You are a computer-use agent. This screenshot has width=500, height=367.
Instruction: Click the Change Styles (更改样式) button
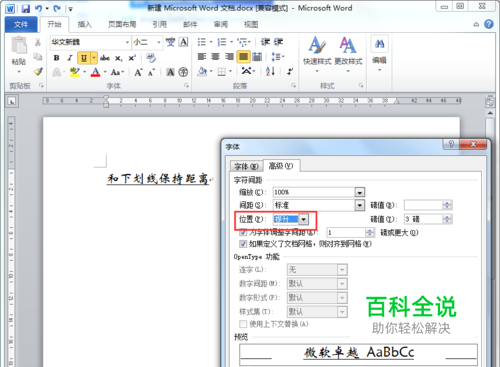[348, 53]
